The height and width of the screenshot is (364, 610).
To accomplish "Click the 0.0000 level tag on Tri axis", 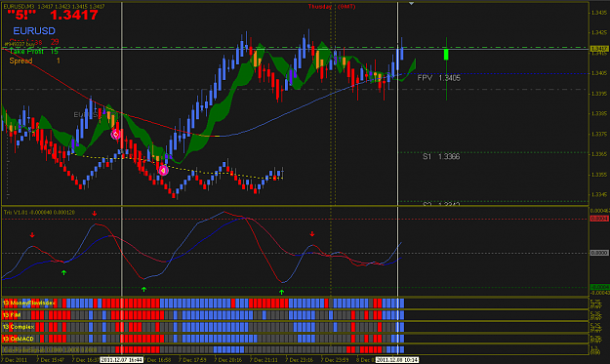I will pyautogui.click(x=599, y=253).
